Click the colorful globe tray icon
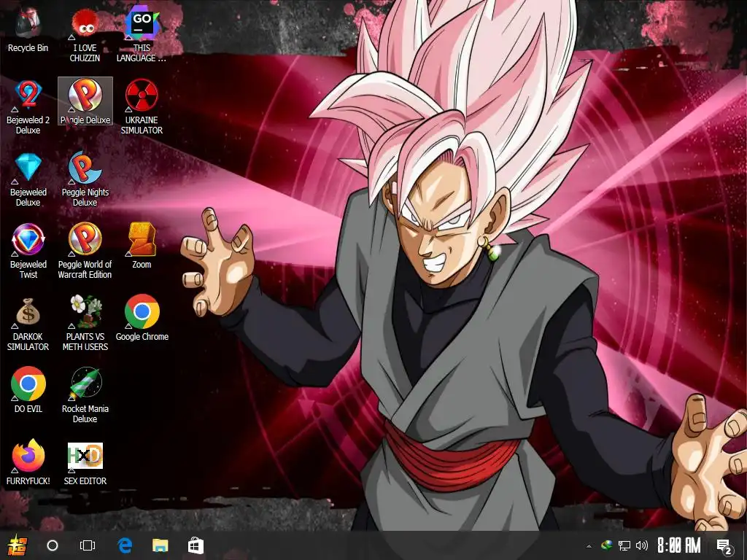747x560 pixels. pyautogui.click(x=606, y=545)
